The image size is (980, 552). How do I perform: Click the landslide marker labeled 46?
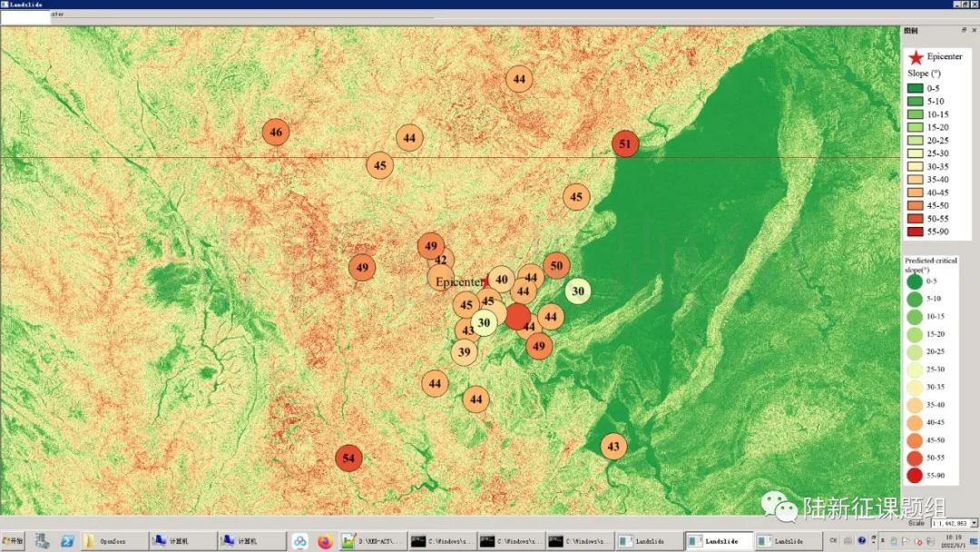coord(276,133)
